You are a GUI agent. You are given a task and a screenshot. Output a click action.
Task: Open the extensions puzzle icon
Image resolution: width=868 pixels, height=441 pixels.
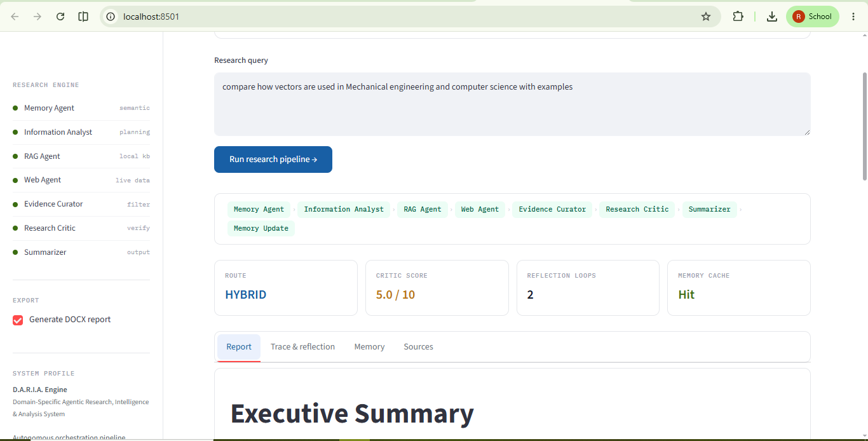click(x=738, y=17)
